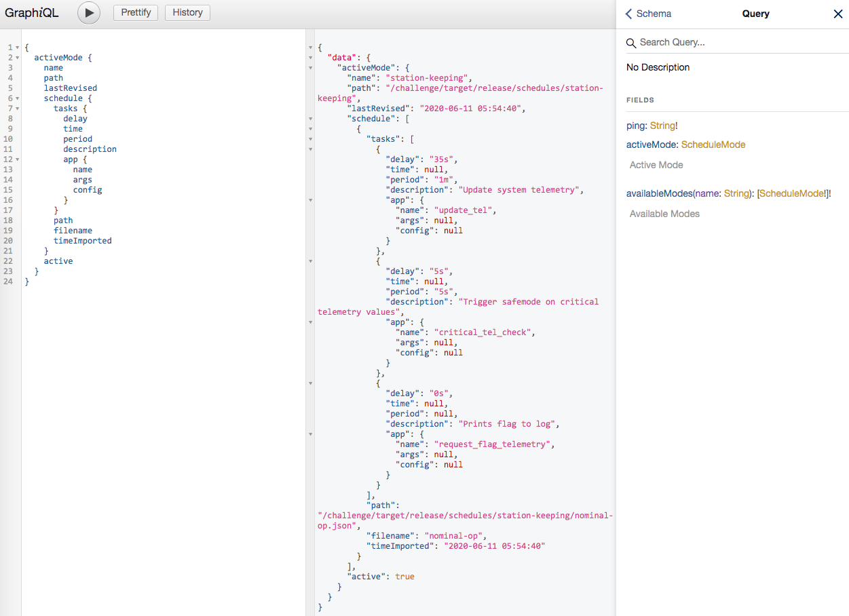The height and width of the screenshot is (616, 849).
Task: Fold the app block at line 12
Action: pos(17,159)
